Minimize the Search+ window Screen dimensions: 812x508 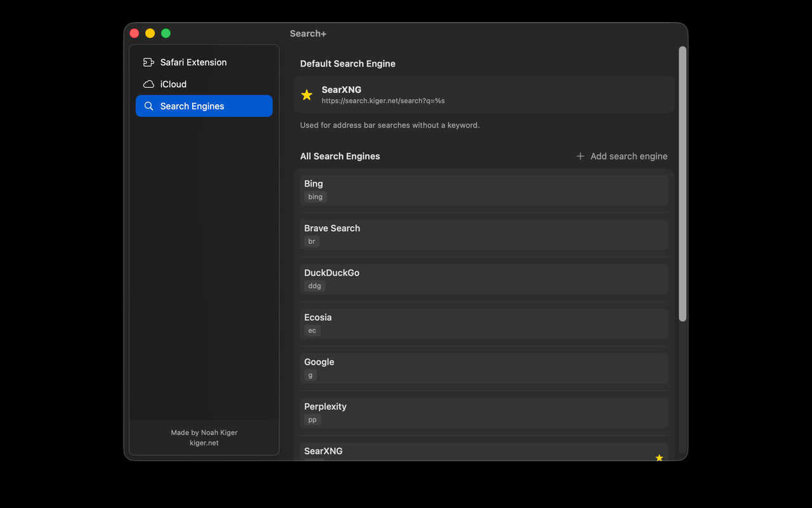(x=150, y=33)
